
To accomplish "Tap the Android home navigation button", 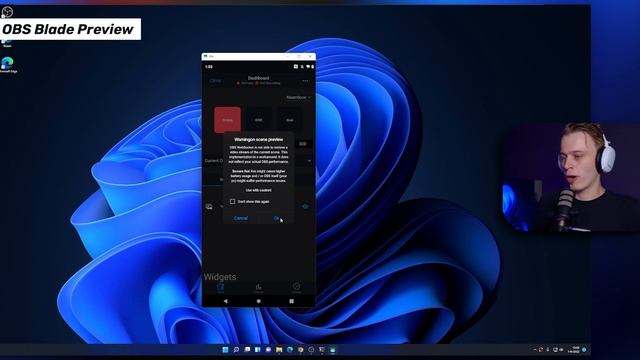I will coord(258,301).
